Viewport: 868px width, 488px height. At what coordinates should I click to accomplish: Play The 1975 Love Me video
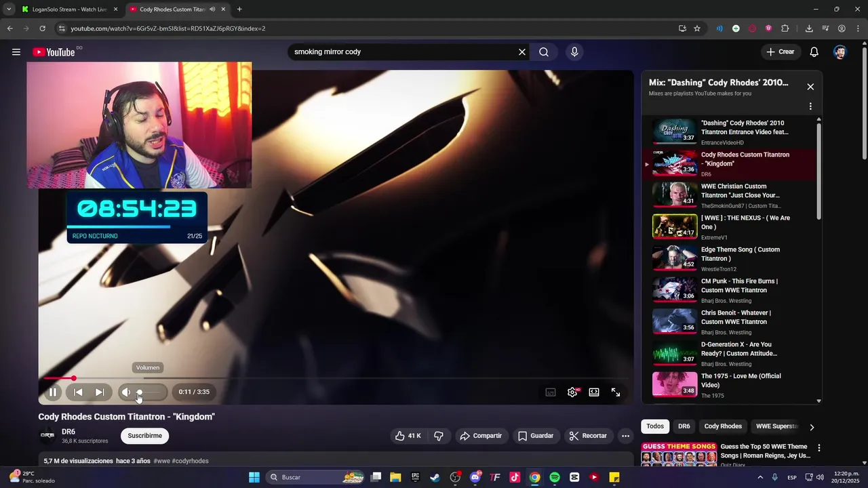point(728,385)
